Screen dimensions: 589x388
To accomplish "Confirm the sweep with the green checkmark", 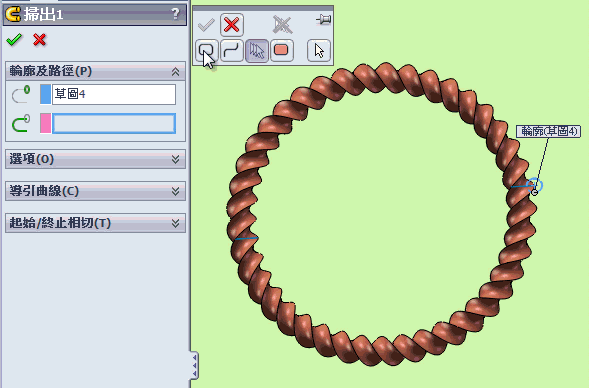I will pos(14,39).
